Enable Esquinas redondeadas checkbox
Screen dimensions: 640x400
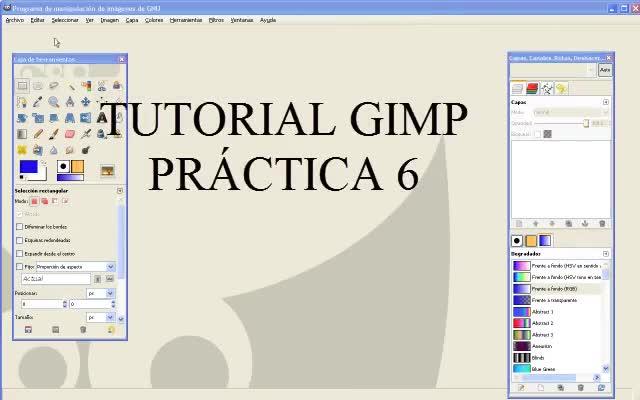[19, 240]
